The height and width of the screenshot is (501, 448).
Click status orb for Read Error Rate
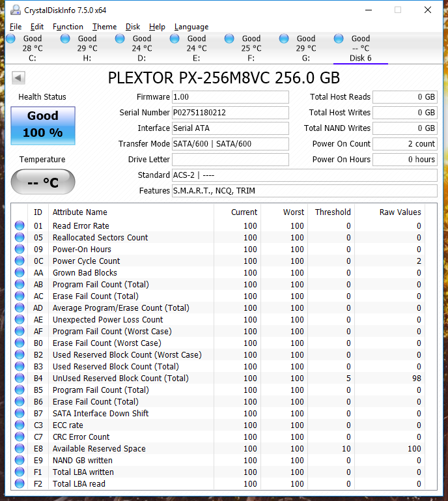[20, 226]
